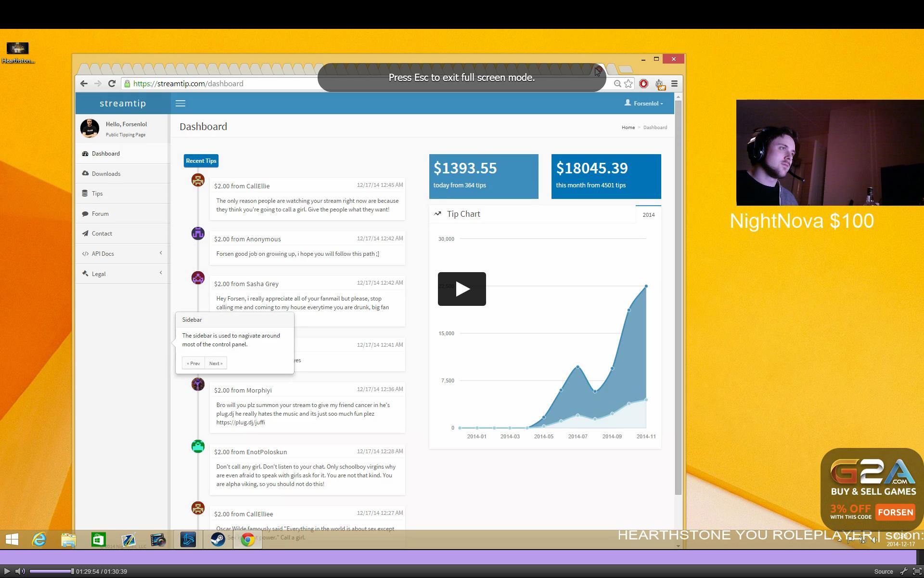
Task: Click the browser back arrow
Action: coord(84,83)
